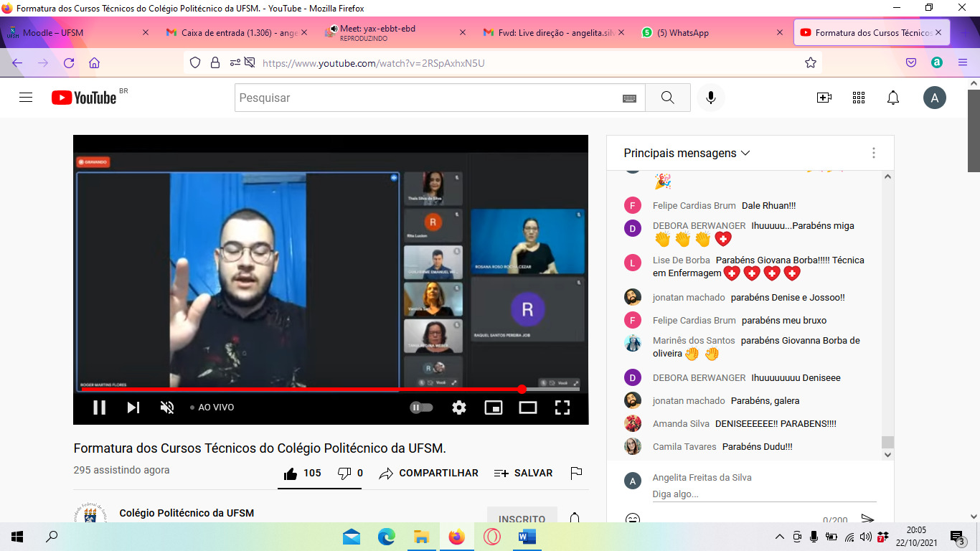Image resolution: width=980 pixels, height=551 pixels.
Task: Enter fullscreen mode
Action: (x=562, y=408)
